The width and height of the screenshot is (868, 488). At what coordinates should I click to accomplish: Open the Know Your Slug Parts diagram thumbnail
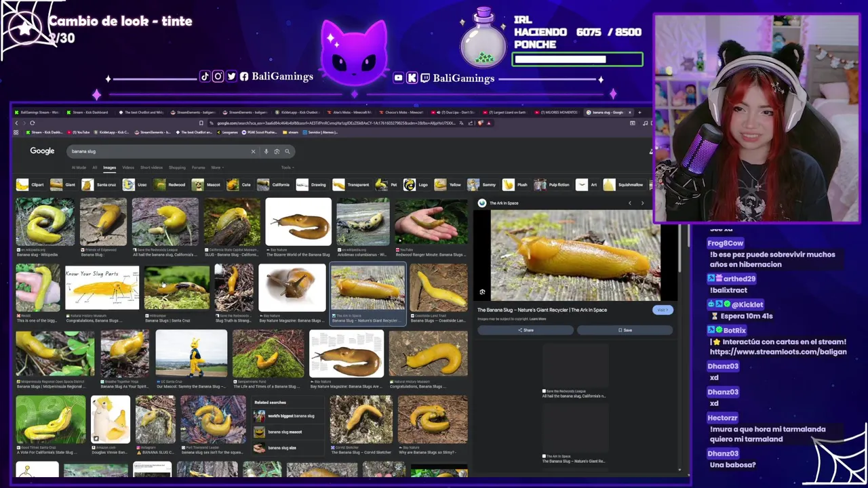(x=102, y=287)
